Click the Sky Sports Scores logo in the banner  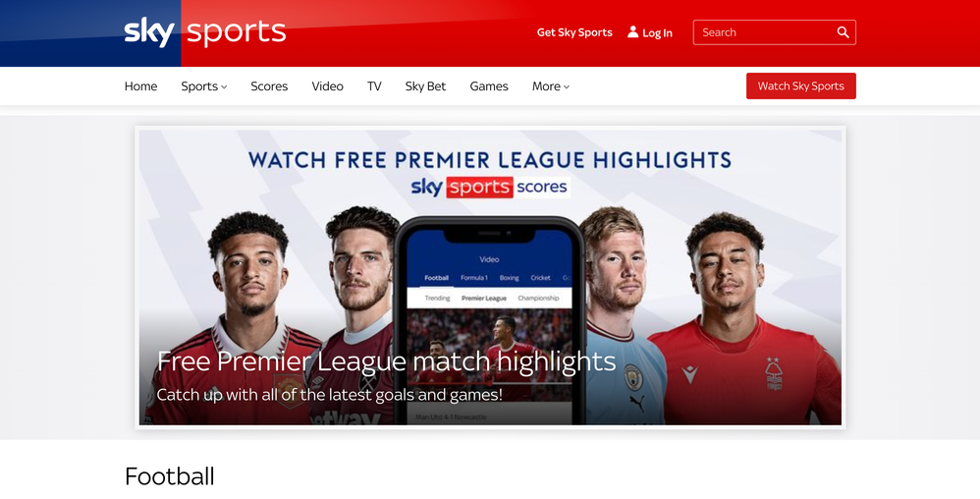pos(489,187)
